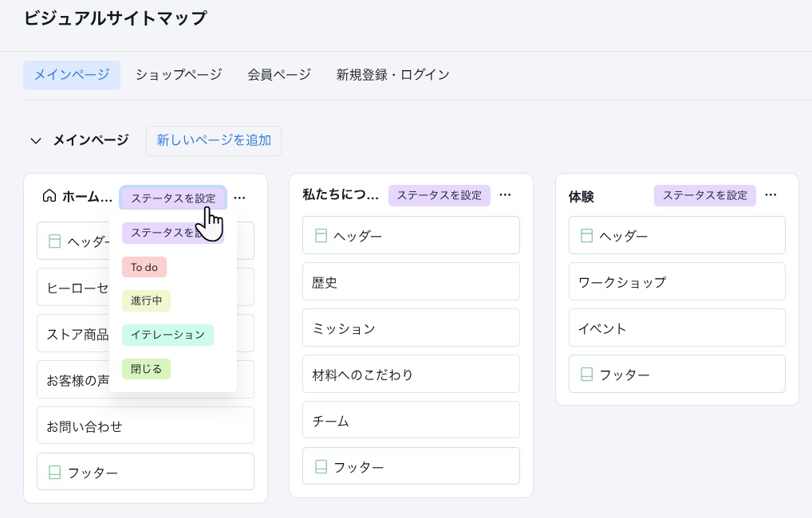Click the header icon on the 私たちについて card
812x518 pixels.
321,235
